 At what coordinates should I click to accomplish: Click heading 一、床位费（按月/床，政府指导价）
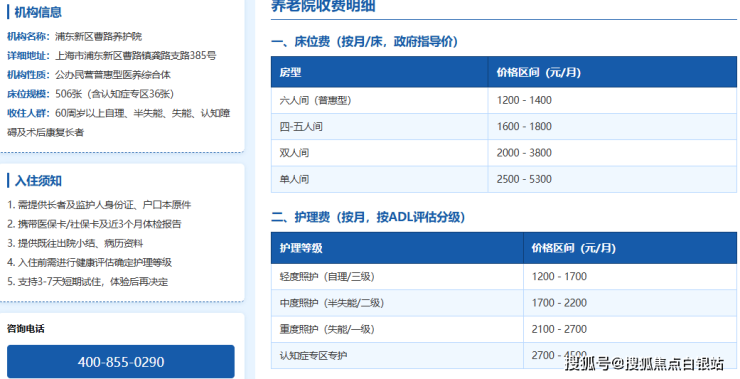[364, 42]
